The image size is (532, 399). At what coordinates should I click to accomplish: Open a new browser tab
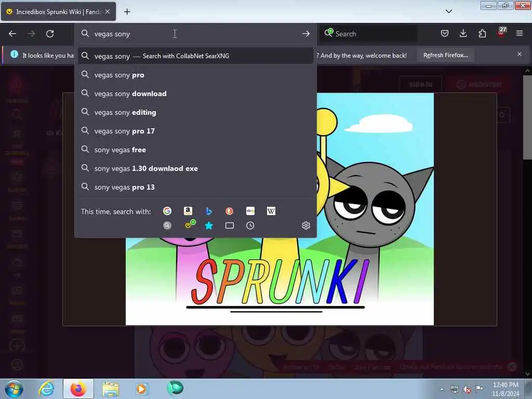[127, 12]
